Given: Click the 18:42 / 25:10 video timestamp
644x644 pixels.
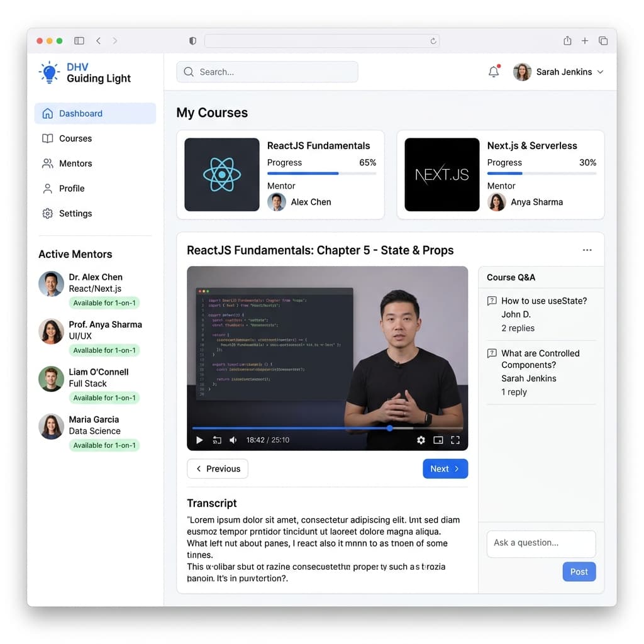Looking at the screenshot, I should pyautogui.click(x=268, y=440).
